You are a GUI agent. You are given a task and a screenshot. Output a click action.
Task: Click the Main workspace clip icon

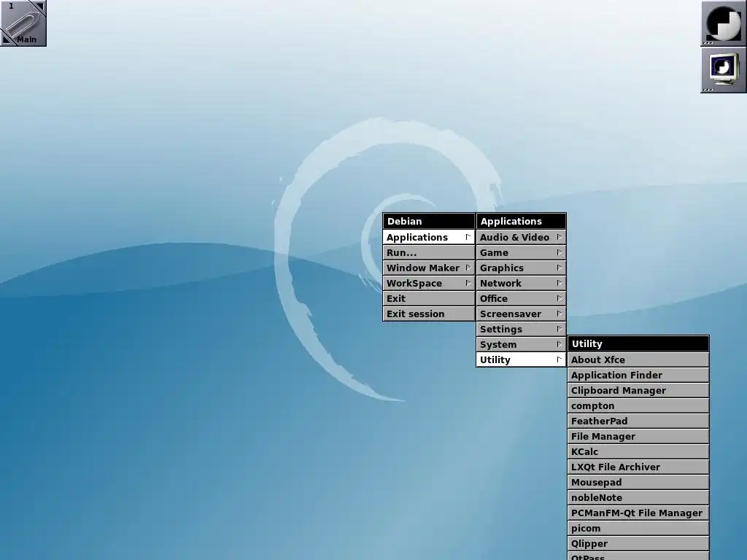[x=23, y=23]
